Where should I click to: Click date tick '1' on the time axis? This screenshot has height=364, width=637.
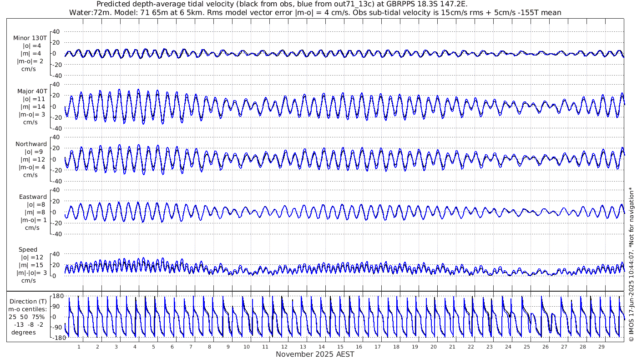click(79, 347)
